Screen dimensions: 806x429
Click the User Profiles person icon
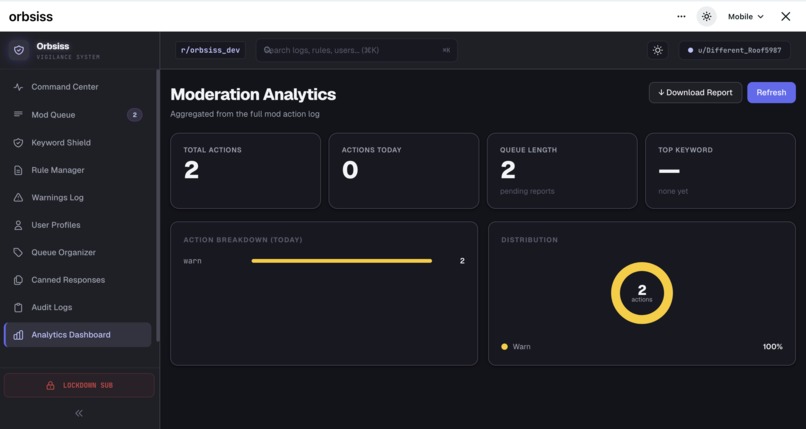18,225
